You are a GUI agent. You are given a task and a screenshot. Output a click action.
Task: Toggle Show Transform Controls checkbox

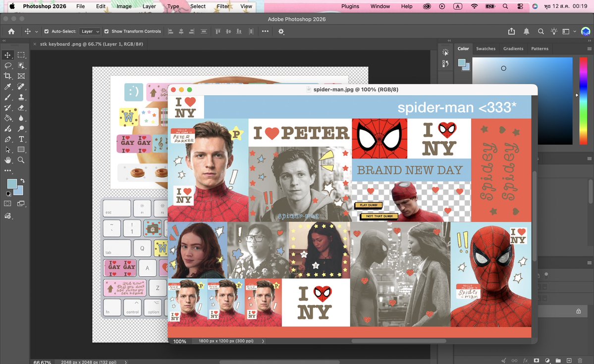(x=107, y=31)
